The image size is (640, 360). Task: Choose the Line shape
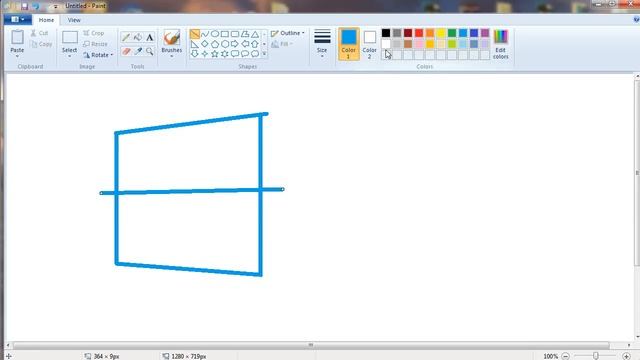pyautogui.click(x=195, y=34)
